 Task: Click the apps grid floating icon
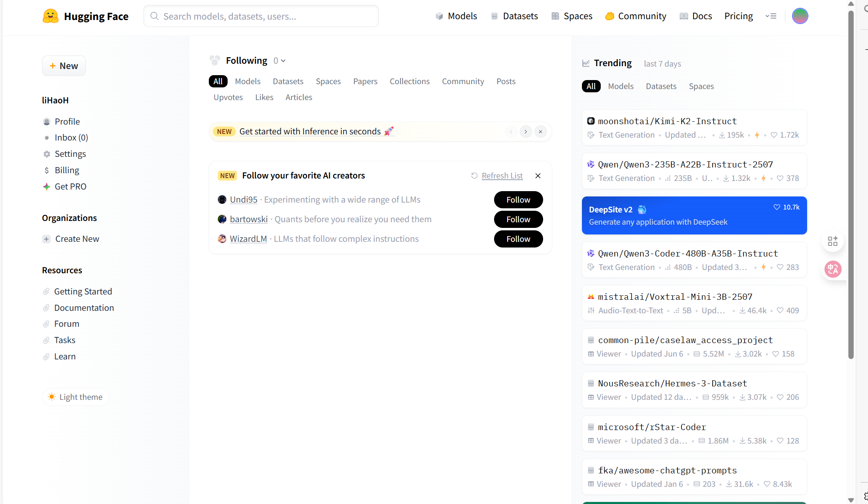click(833, 241)
